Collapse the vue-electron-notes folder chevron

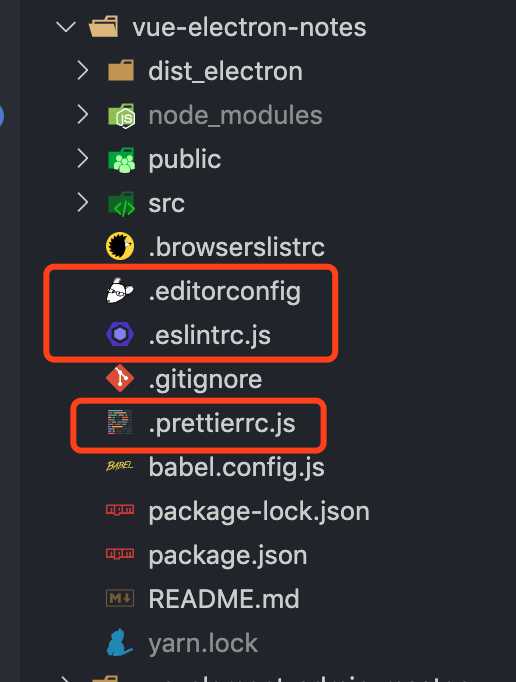pos(66,27)
